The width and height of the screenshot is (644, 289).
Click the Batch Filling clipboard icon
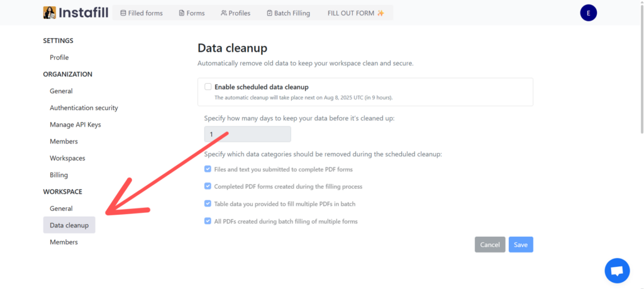269,13
